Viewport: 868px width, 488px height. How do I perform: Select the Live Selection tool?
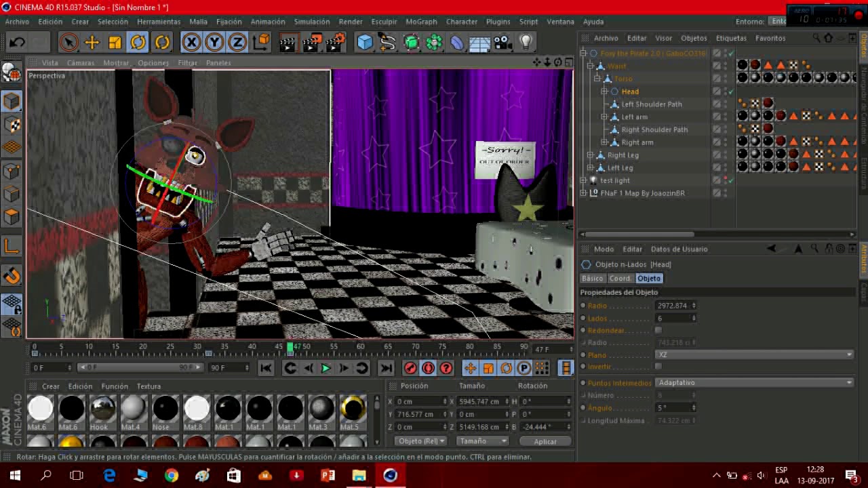pos(68,42)
